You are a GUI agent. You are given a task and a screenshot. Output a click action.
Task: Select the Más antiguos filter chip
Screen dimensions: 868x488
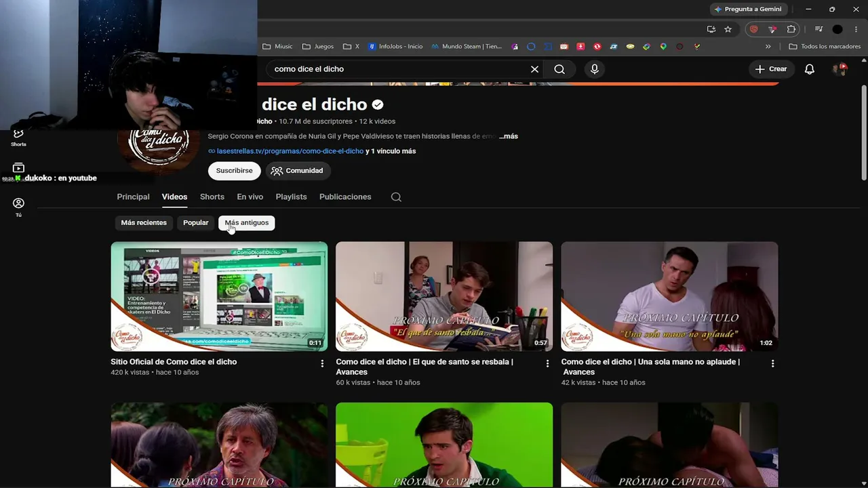click(247, 223)
